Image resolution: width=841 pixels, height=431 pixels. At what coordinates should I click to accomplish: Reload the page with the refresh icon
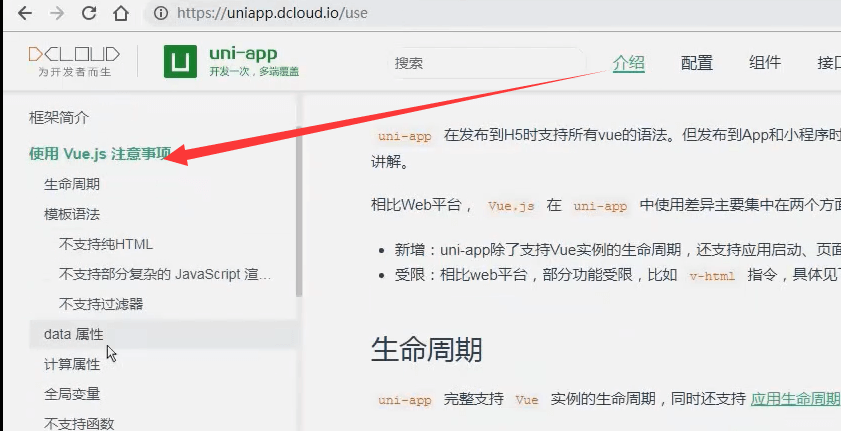(x=89, y=13)
